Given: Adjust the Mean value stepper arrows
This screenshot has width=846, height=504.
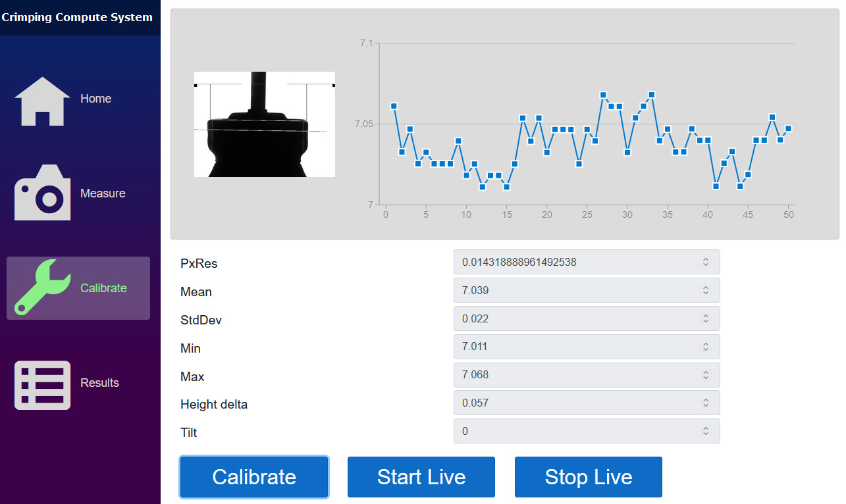Looking at the screenshot, I should (705, 290).
